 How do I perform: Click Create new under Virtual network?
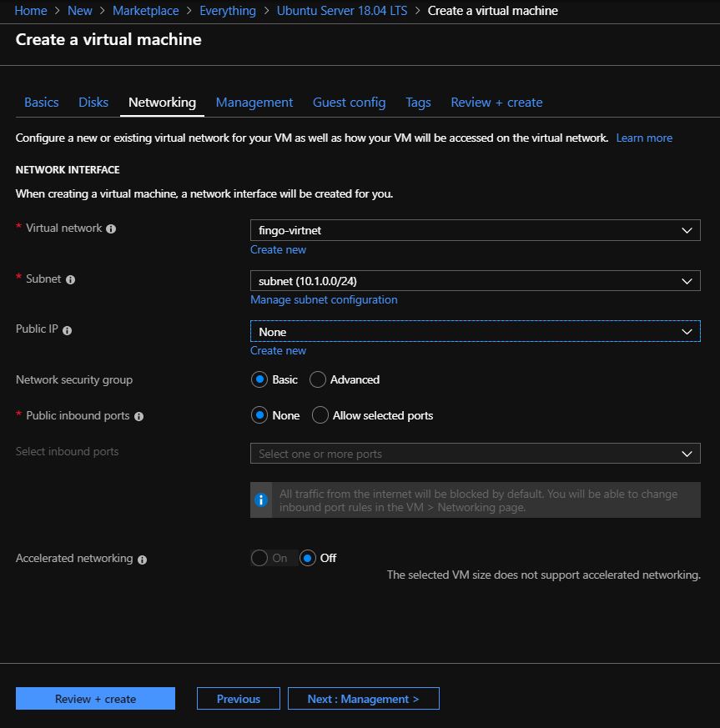[x=279, y=250]
